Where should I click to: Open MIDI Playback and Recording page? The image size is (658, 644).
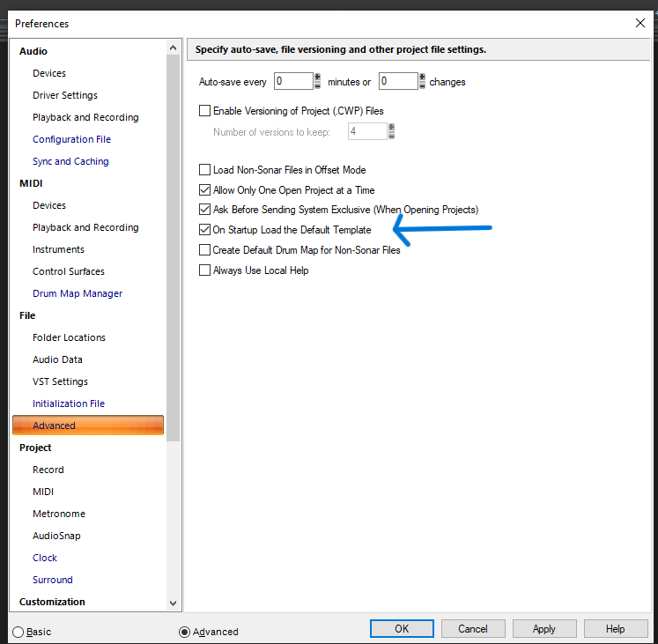click(x=85, y=227)
